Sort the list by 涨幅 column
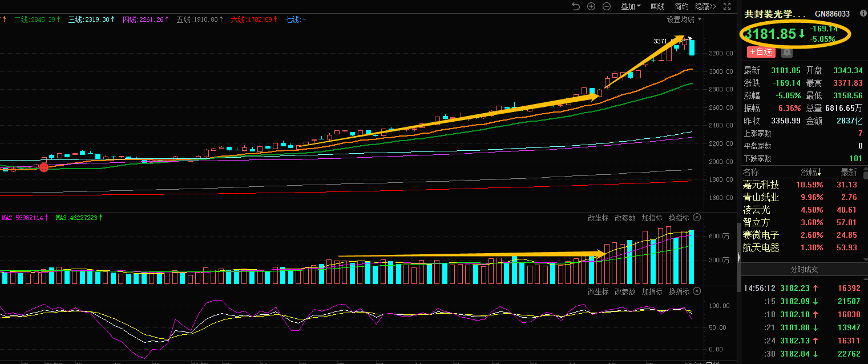Viewport: 868px width, 364px height. 810,172
